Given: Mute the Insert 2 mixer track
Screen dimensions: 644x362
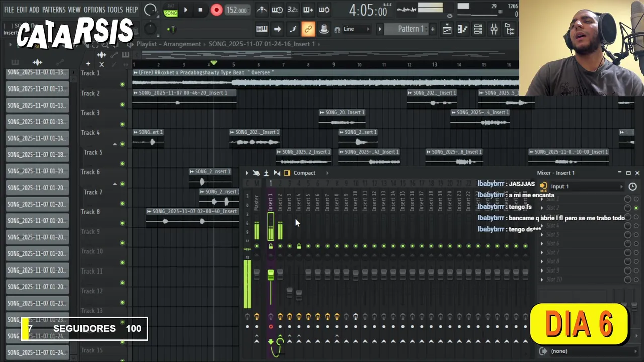Looking at the screenshot, I should tap(280, 246).
